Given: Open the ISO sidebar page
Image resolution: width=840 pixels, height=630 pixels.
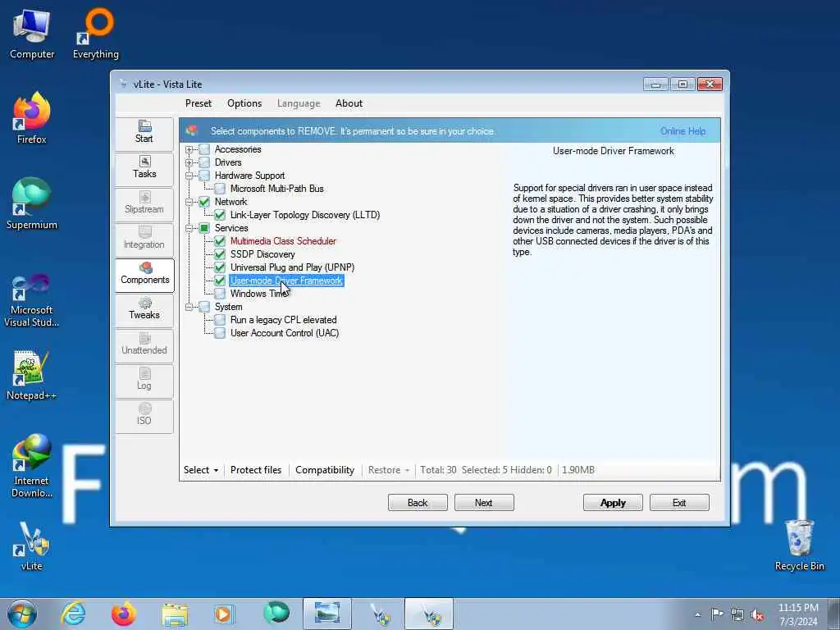Looking at the screenshot, I should 144,416.
